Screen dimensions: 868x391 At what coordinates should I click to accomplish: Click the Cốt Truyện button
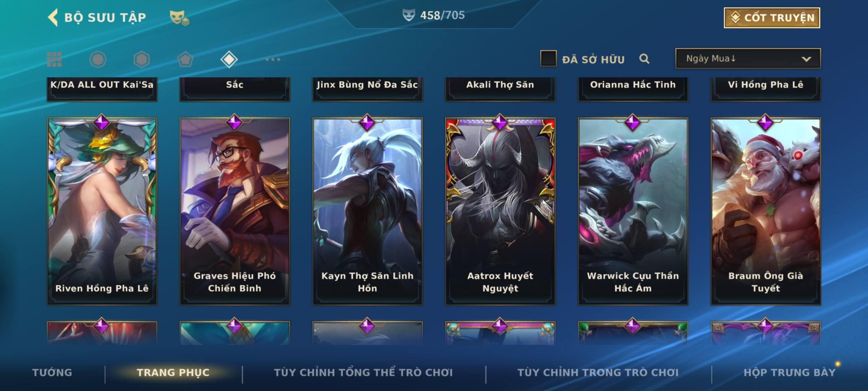click(772, 18)
